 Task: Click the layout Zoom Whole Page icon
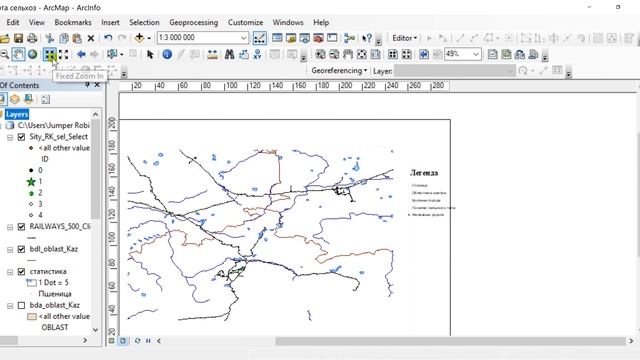tap(362, 54)
